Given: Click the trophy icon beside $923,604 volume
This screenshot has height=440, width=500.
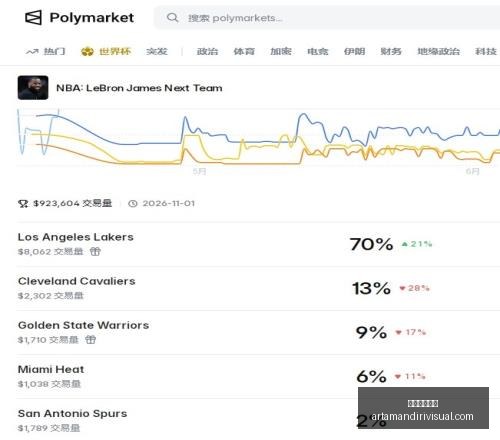Looking at the screenshot, I should pos(23,203).
